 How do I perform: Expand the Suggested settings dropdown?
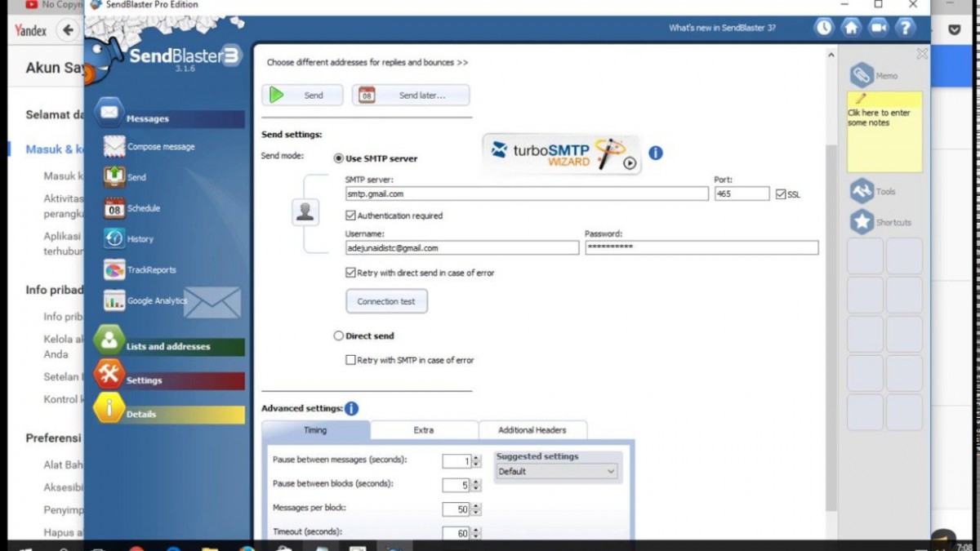coord(610,472)
